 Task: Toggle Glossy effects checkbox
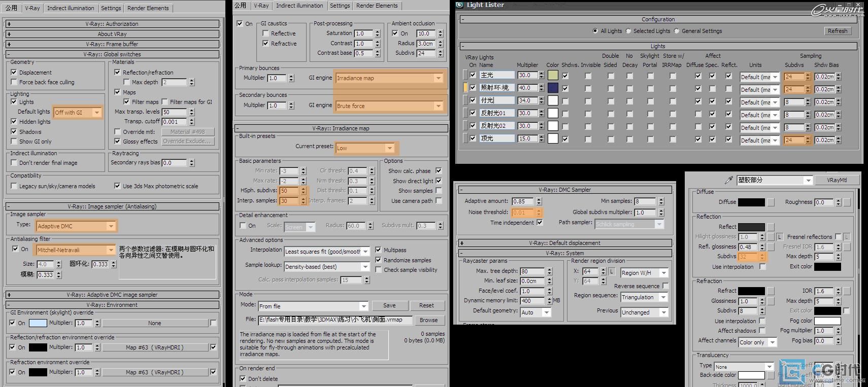click(117, 142)
